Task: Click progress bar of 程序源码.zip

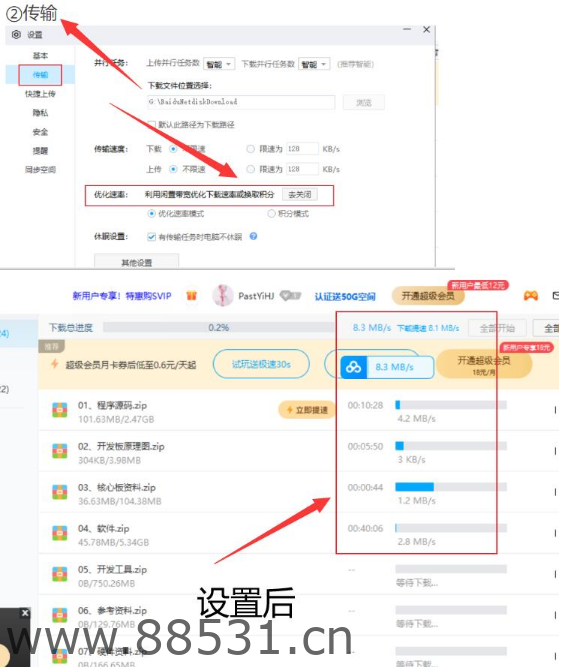Action: tap(451, 405)
